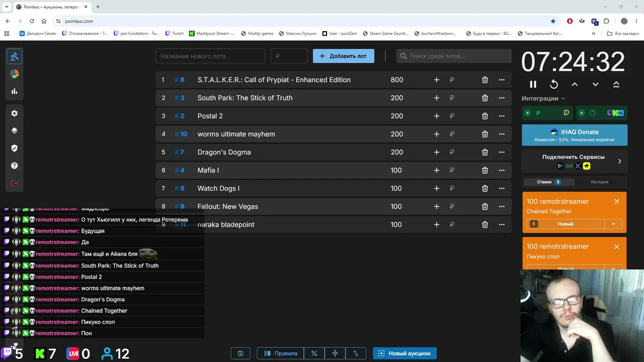644x362 pixels.
Task: Select the Mafia I lot name
Action: tap(208, 170)
